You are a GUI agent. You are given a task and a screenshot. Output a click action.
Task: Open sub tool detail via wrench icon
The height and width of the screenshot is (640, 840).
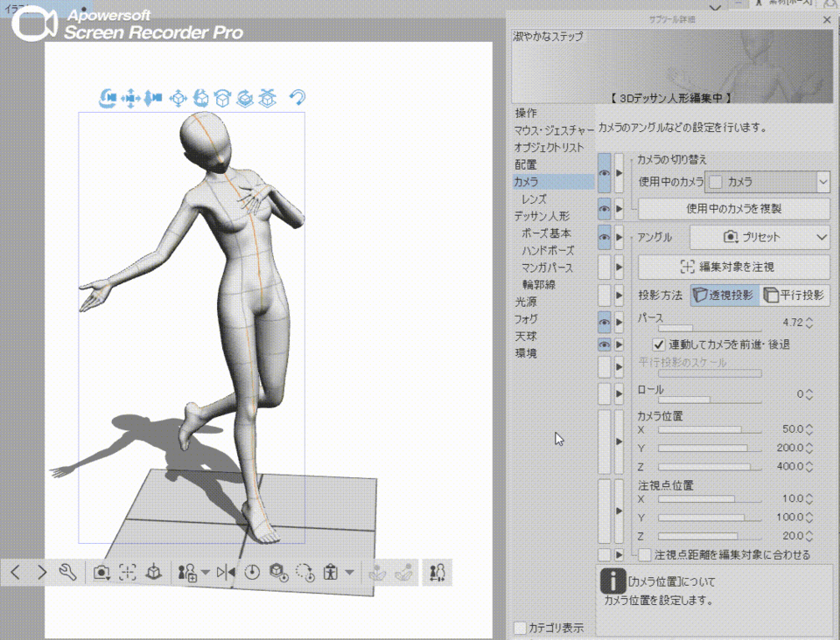pyautogui.click(x=67, y=573)
